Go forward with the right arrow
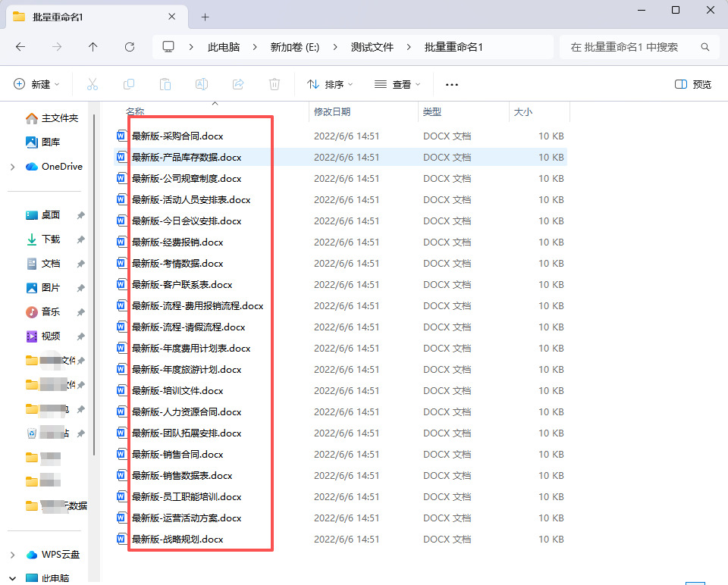The image size is (728, 585). tap(57, 47)
